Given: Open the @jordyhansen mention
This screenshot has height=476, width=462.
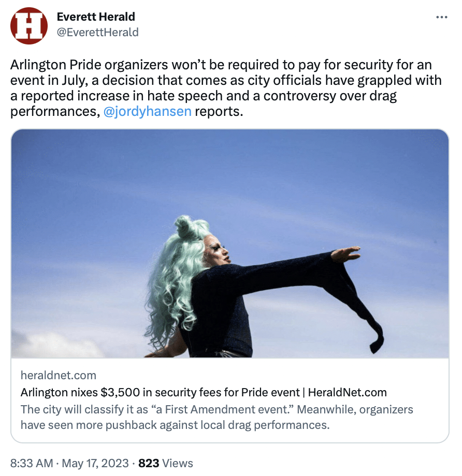Looking at the screenshot, I should click(x=148, y=111).
